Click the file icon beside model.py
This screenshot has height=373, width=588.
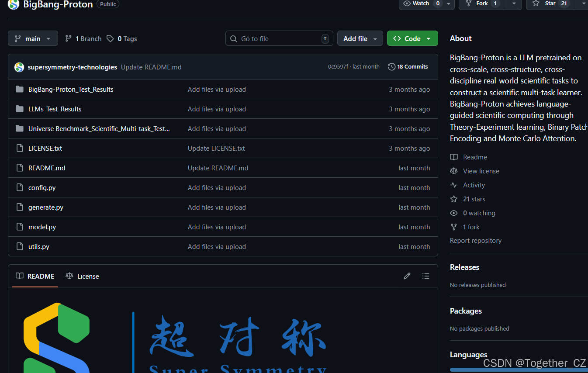tap(19, 227)
